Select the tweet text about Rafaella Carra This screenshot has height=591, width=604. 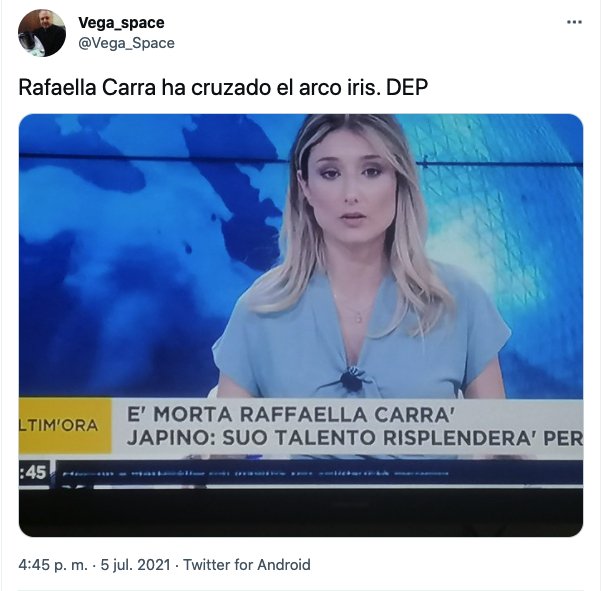pos(223,87)
